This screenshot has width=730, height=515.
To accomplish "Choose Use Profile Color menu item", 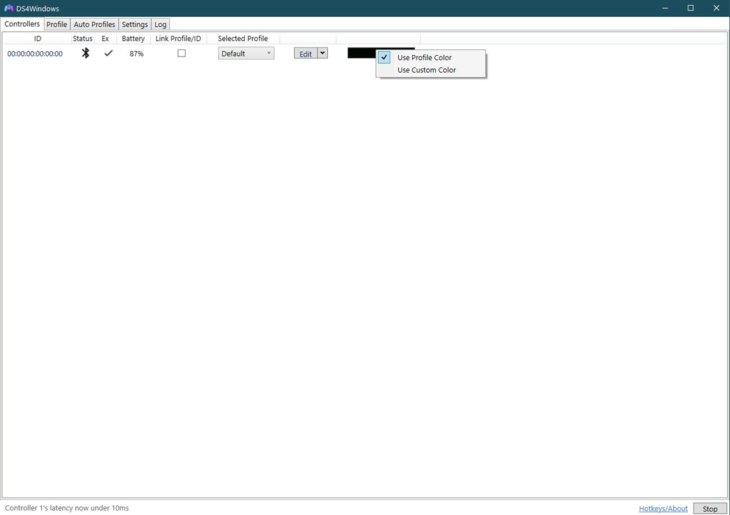I will 431,57.
